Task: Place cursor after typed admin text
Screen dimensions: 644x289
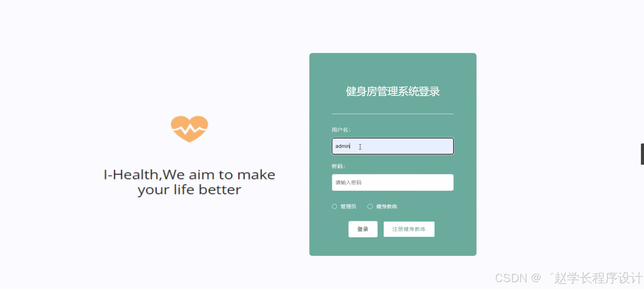Action: pyautogui.click(x=351, y=146)
